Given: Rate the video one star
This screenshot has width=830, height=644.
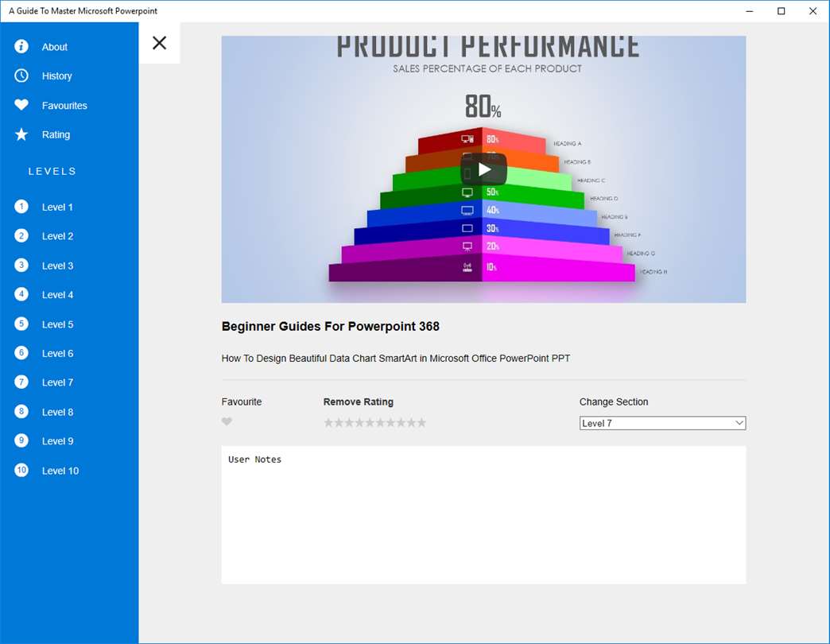Looking at the screenshot, I should 328,422.
